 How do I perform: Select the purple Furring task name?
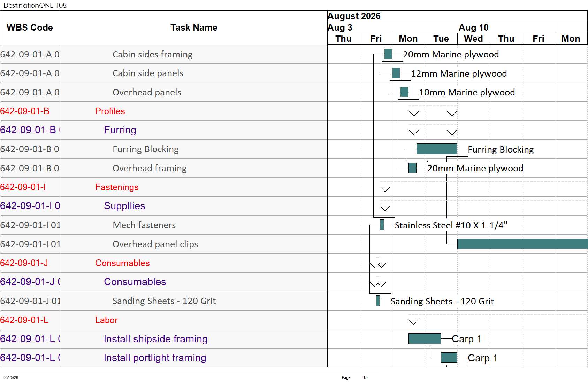click(120, 130)
